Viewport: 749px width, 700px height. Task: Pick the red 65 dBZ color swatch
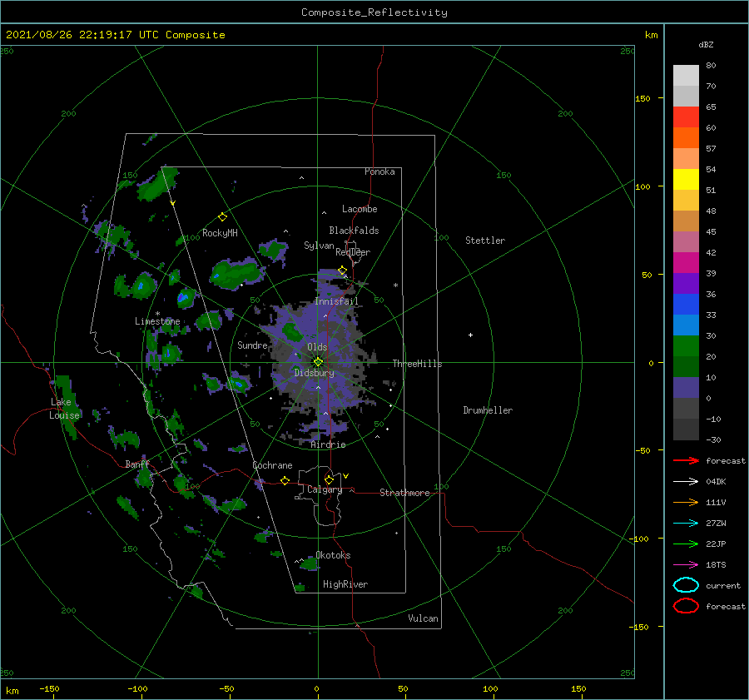(686, 117)
